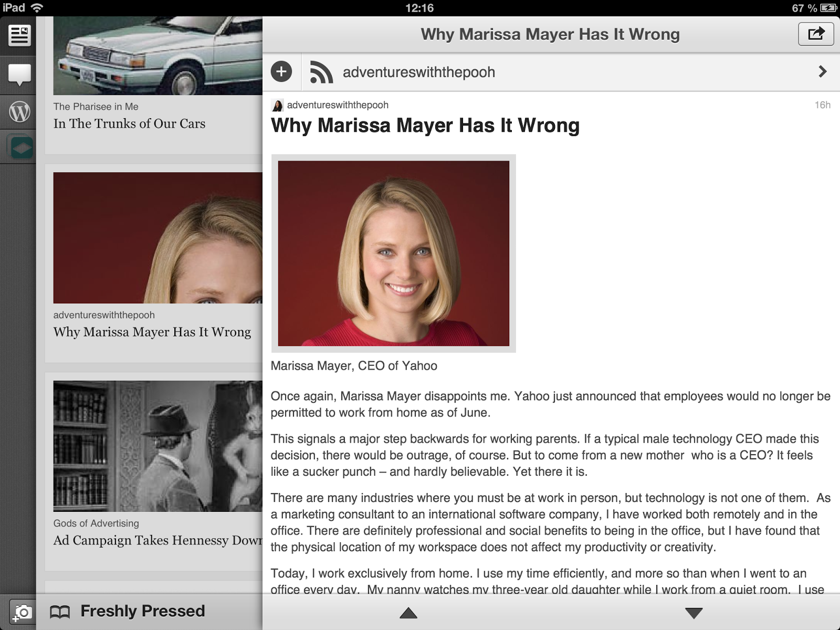Image resolution: width=840 pixels, height=630 pixels.
Task: Tap the caption 'Marissa Mayer, CEO of Yahoo'
Action: pyautogui.click(x=354, y=366)
